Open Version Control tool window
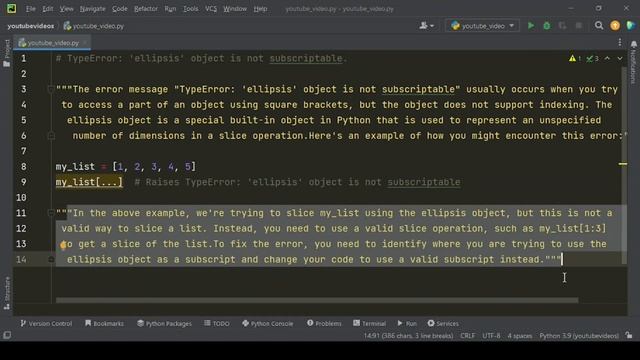 (46, 323)
